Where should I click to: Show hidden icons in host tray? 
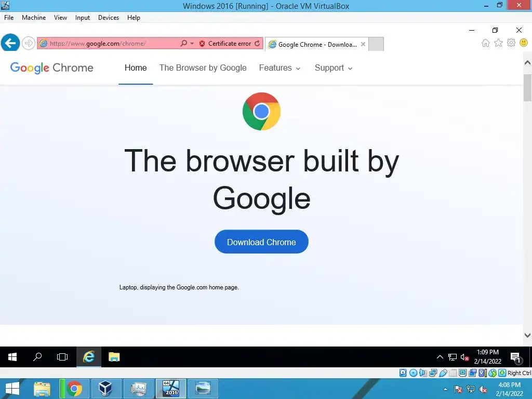pyautogui.click(x=445, y=389)
